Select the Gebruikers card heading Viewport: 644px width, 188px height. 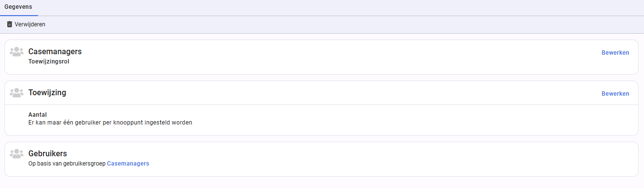pos(47,153)
